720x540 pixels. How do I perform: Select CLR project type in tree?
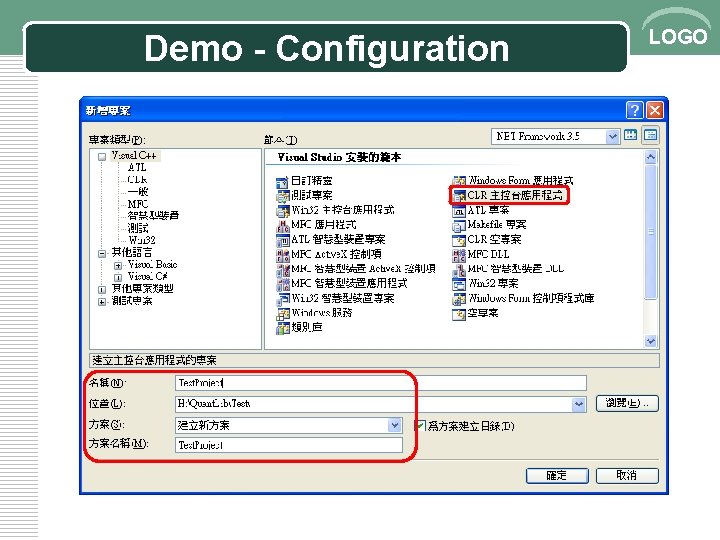point(137,180)
